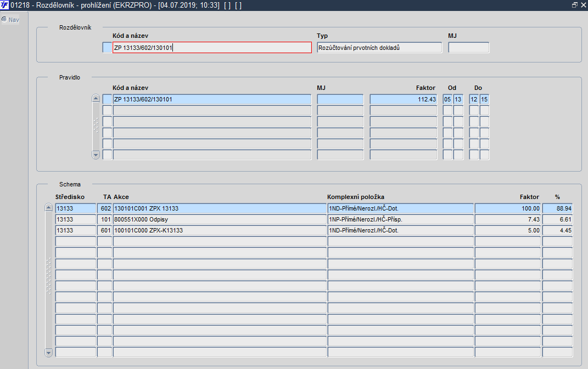Click the empty MJ field in Rozdělovník
This screenshot has height=369, width=588.
pos(469,48)
